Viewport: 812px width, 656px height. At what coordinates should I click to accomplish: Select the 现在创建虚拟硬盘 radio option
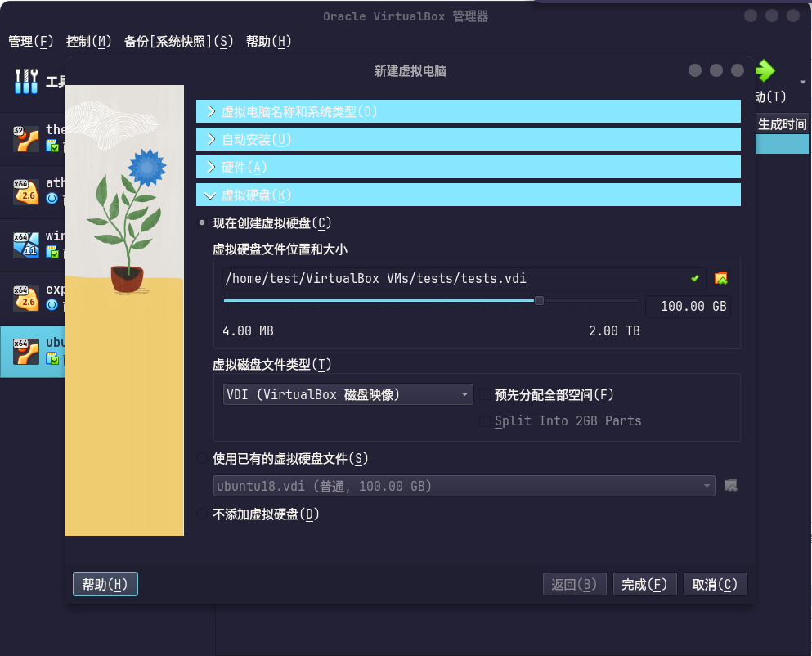(x=202, y=222)
